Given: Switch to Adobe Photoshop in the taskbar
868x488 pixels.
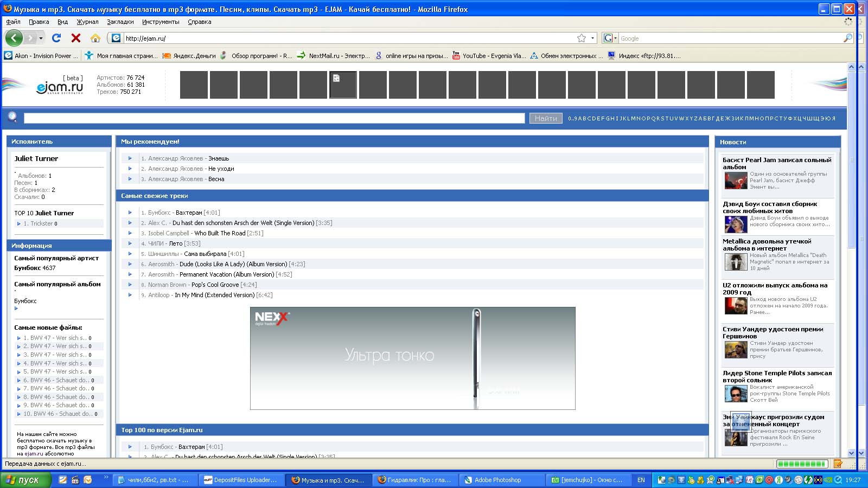Looking at the screenshot, I should (x=502, y=480).
